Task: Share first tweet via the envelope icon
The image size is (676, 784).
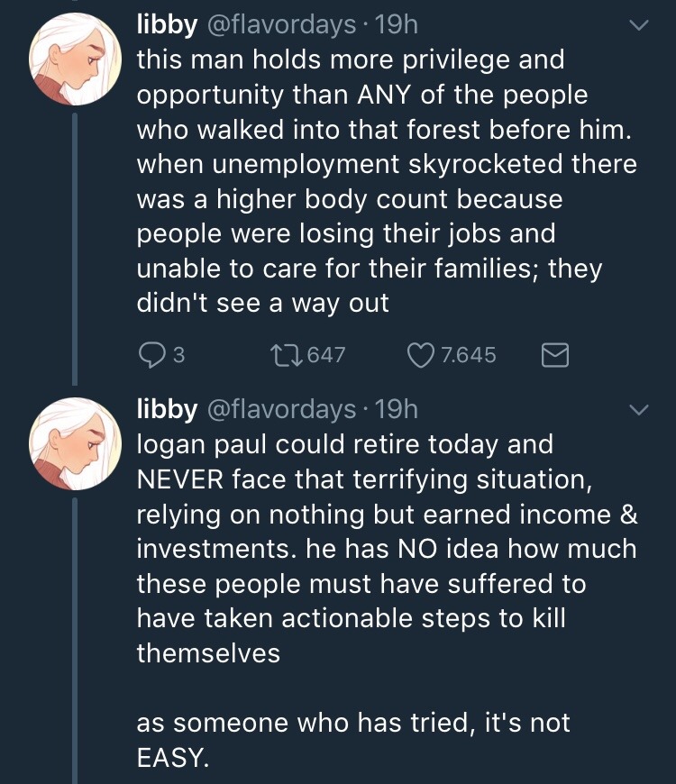Action: [555, 355]
